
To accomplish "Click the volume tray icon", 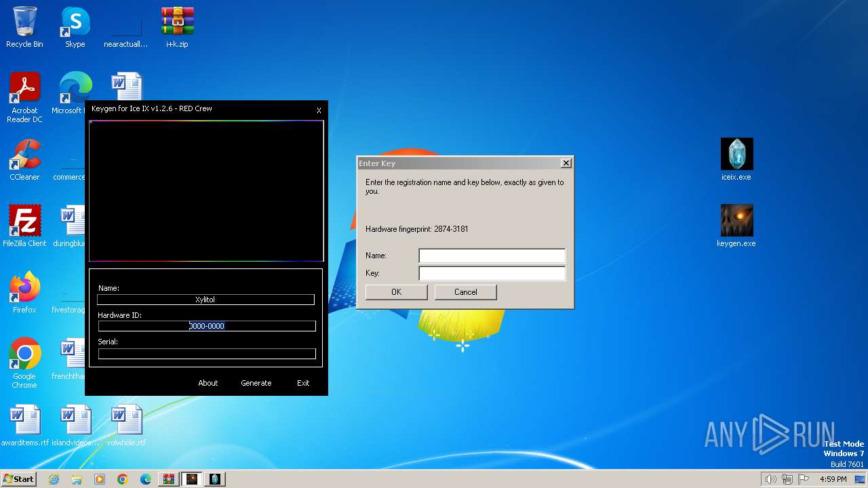I will click(770, 479).
